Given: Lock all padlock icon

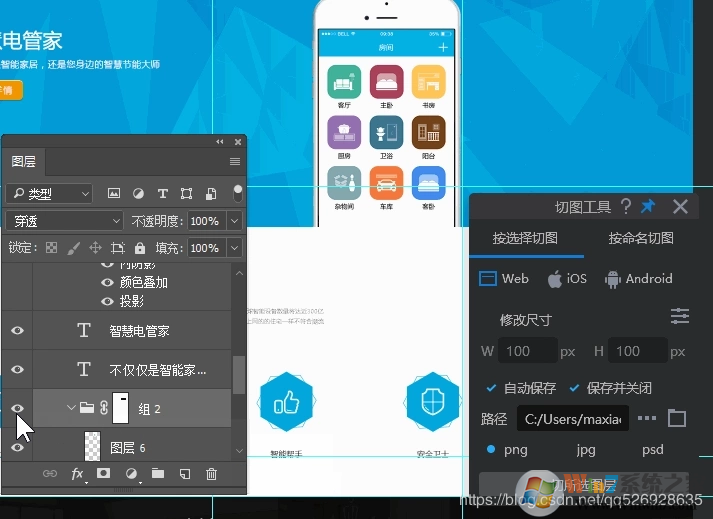Looking at the screenshot, I should (x=140, y=248).
